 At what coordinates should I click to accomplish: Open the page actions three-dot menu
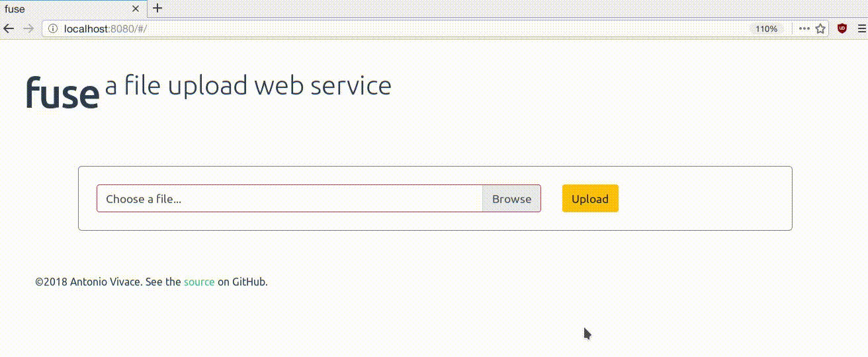[804, 29]
